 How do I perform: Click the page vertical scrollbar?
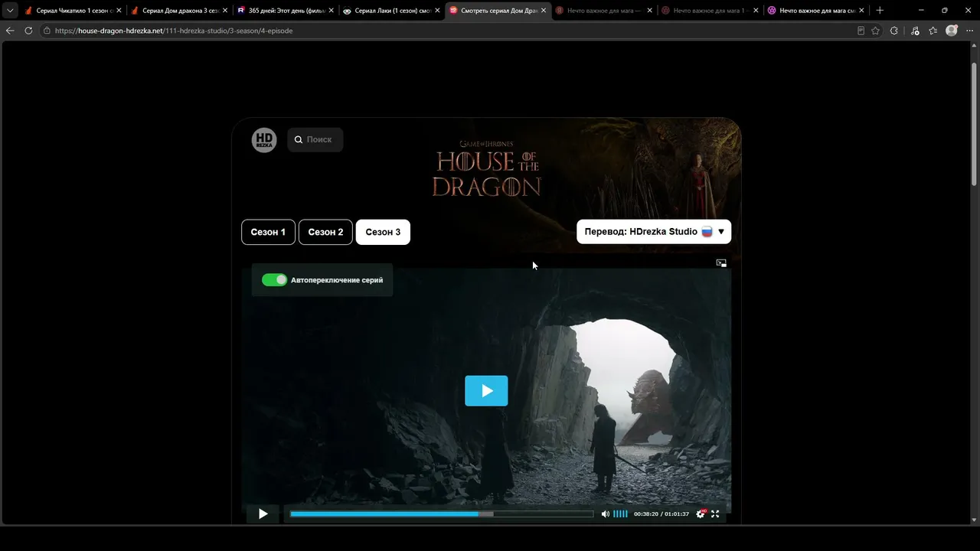[x=974, y=122]
